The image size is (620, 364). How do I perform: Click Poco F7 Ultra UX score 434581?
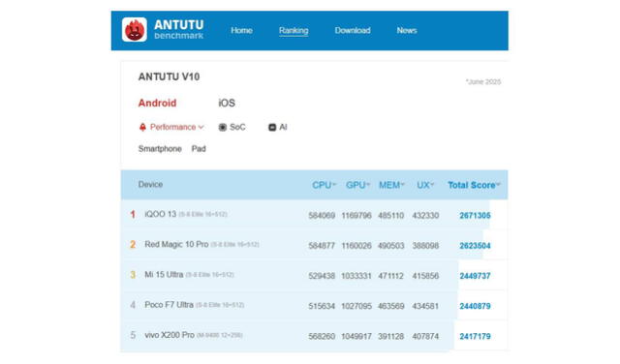[x=425, y=306]
